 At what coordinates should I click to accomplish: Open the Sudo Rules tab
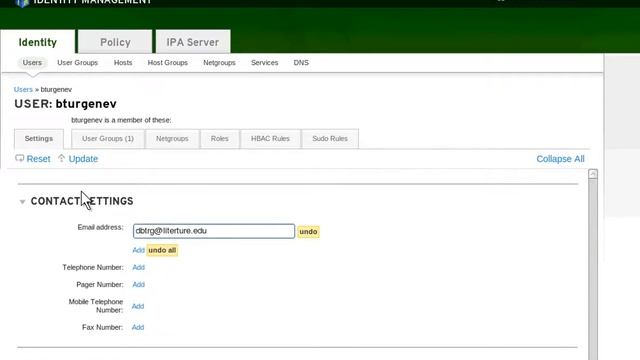(x=330, y=139)
